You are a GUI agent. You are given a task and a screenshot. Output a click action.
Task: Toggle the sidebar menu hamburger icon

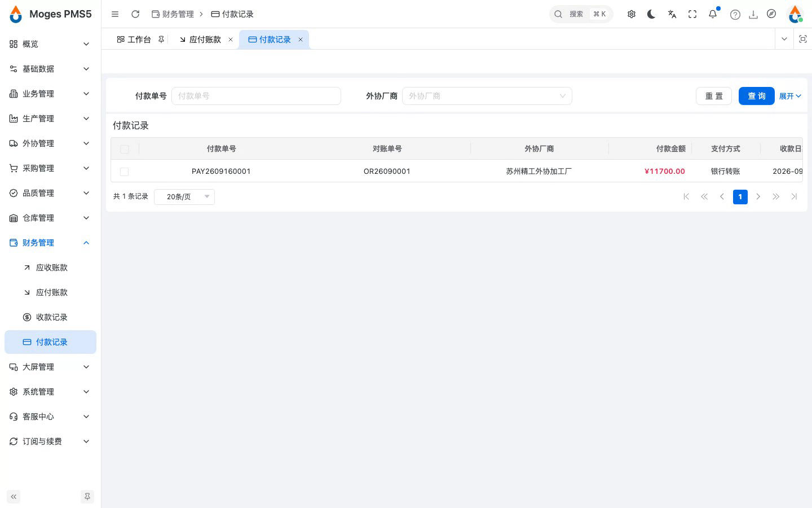(115, 14)
